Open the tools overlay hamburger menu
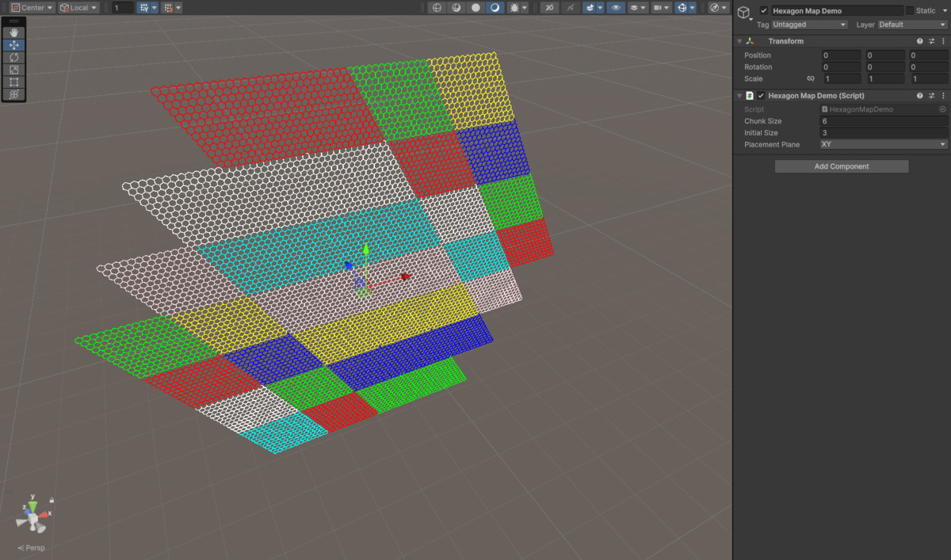951x560 pixels. pos(13,20)
